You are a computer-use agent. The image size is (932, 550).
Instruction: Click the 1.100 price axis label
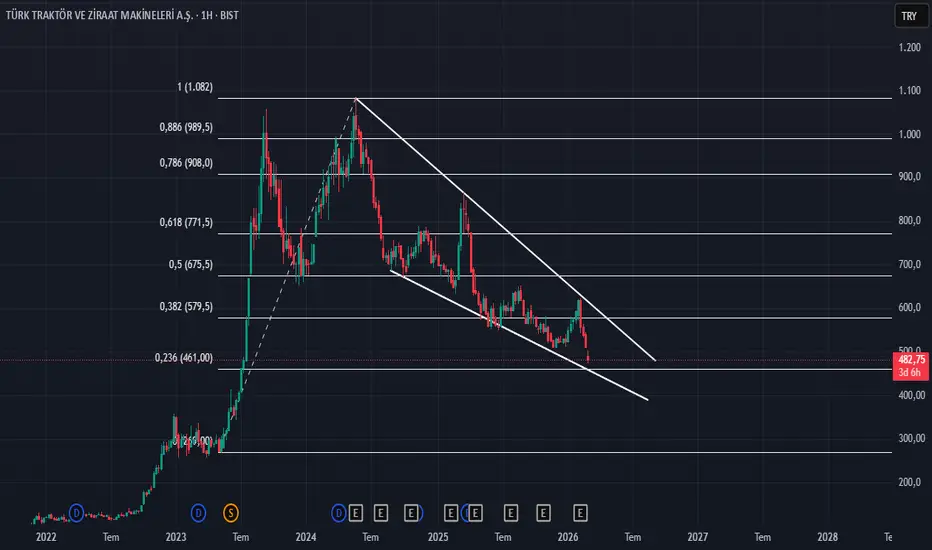point(909,90)
